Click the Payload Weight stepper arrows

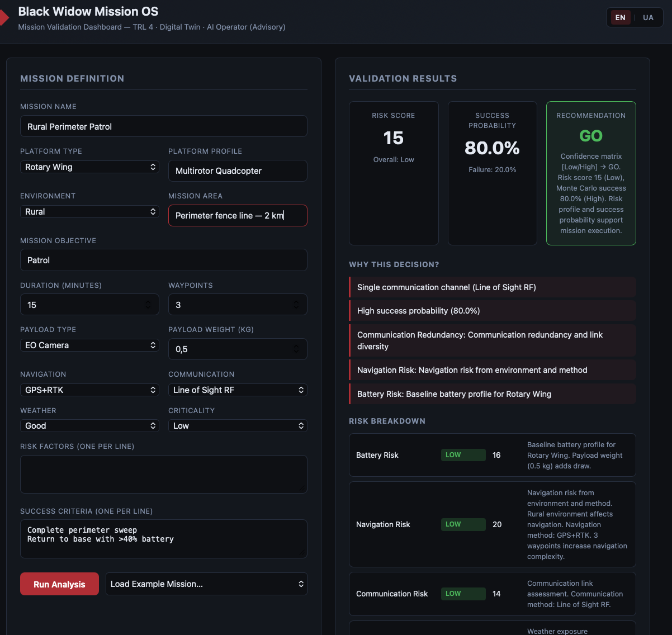coord(296,349)
